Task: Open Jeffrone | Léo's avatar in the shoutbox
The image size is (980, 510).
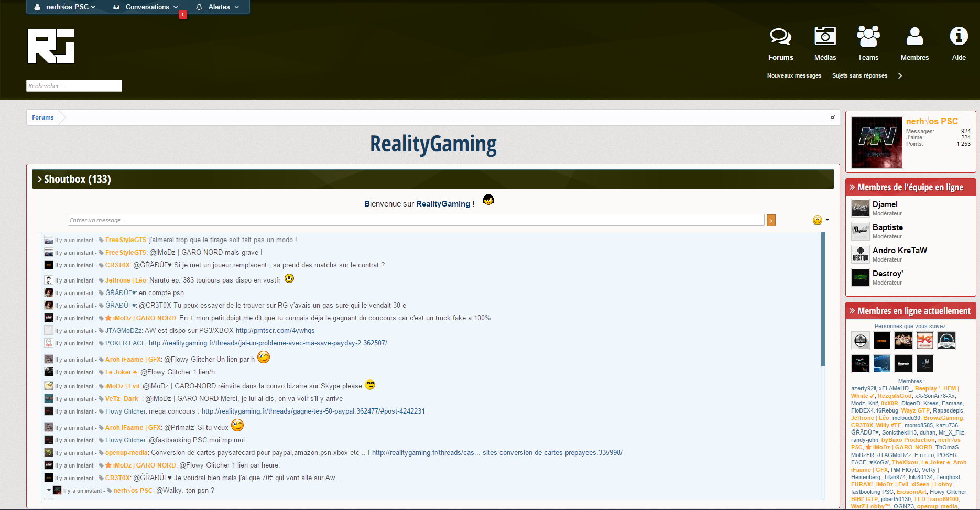Action: click(x=49, y=280)
